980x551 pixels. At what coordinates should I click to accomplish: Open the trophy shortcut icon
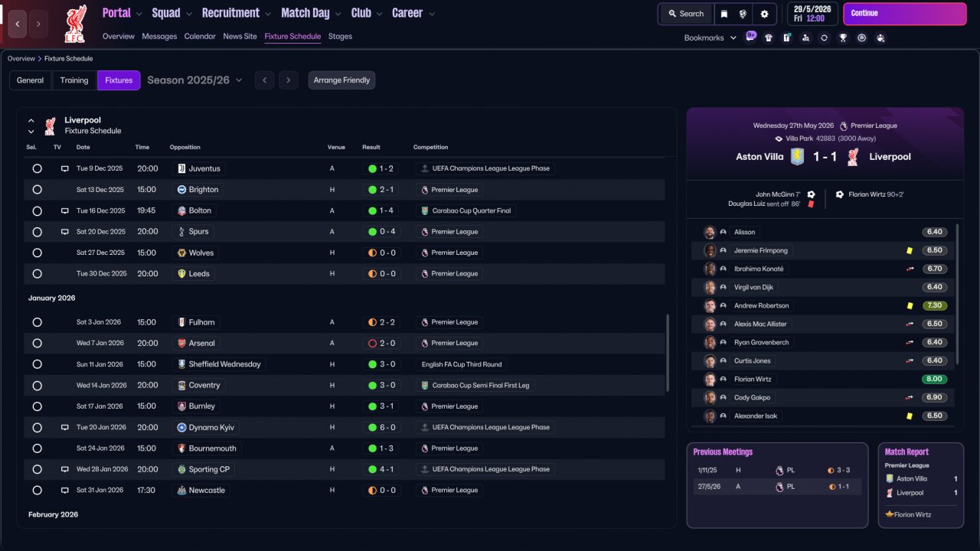click(x=843, y=37)
